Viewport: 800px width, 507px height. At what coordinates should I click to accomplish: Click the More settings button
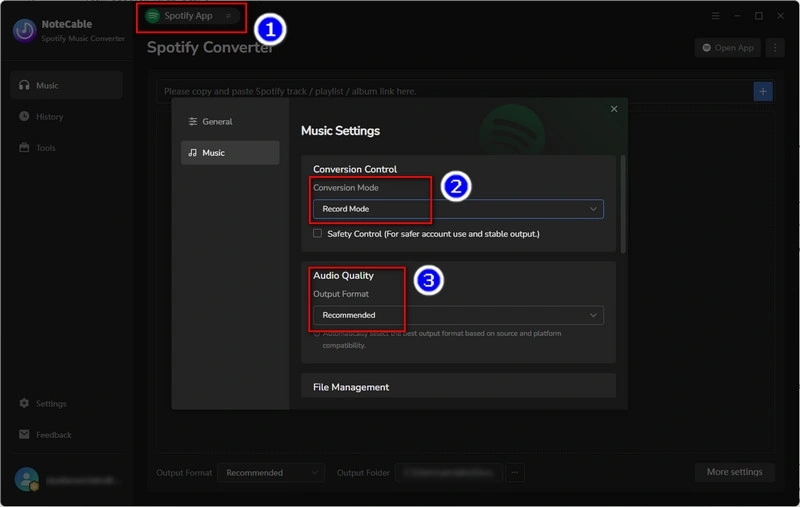734,472
